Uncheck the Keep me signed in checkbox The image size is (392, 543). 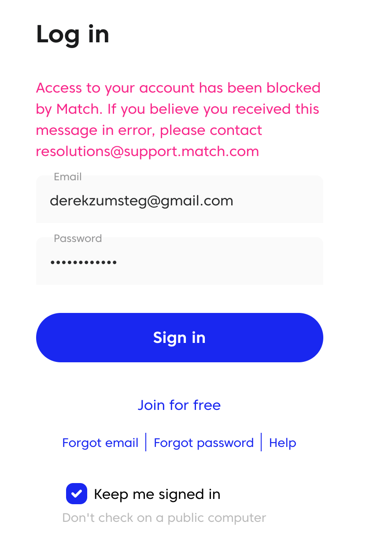77,494
